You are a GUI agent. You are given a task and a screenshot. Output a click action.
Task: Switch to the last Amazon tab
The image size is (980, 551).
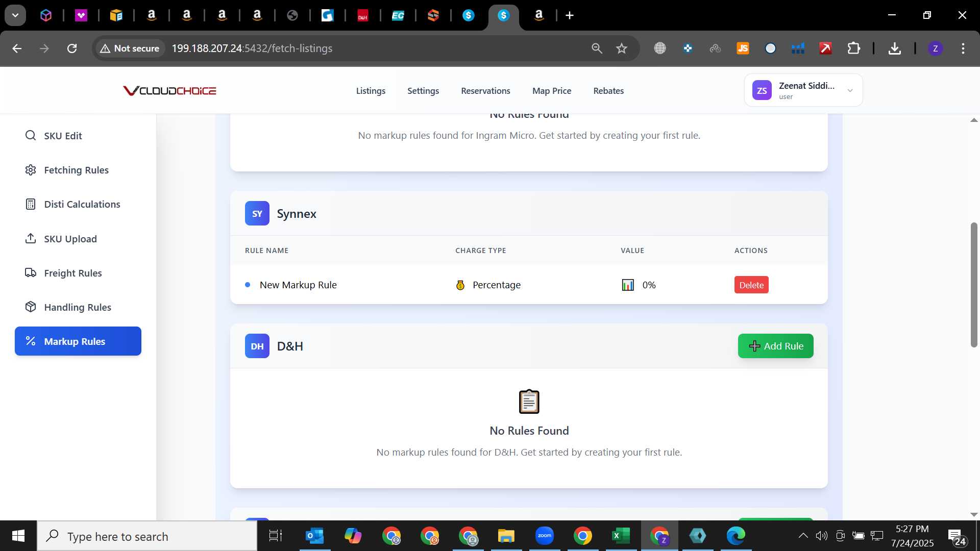538,15
